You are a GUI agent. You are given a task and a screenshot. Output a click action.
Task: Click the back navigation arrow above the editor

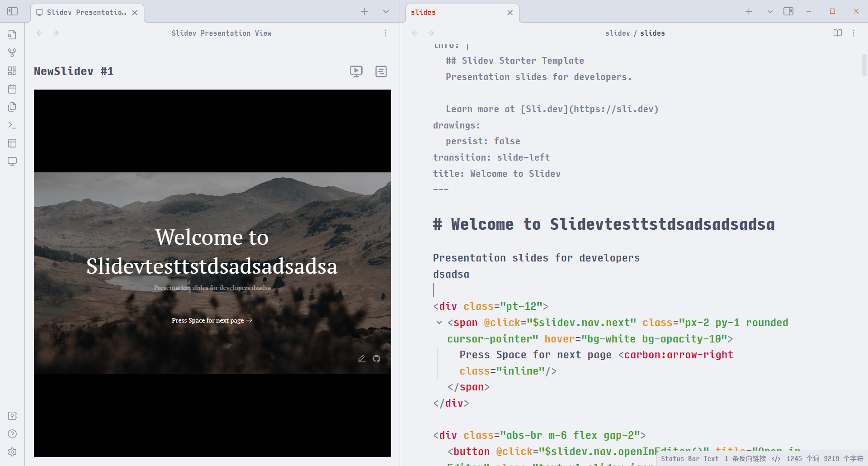tap(415, 33)
